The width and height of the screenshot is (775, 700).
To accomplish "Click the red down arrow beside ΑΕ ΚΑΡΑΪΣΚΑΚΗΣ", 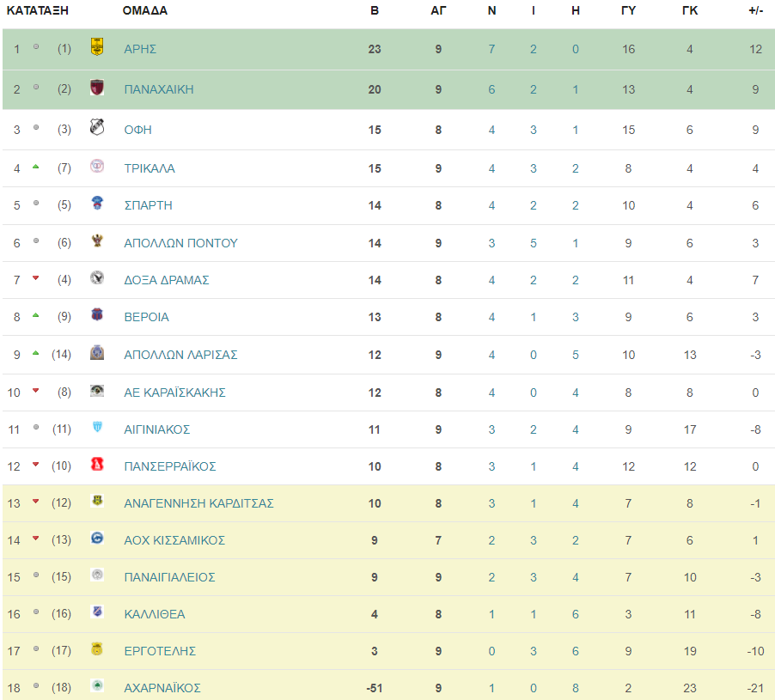I will click(35, 391).
